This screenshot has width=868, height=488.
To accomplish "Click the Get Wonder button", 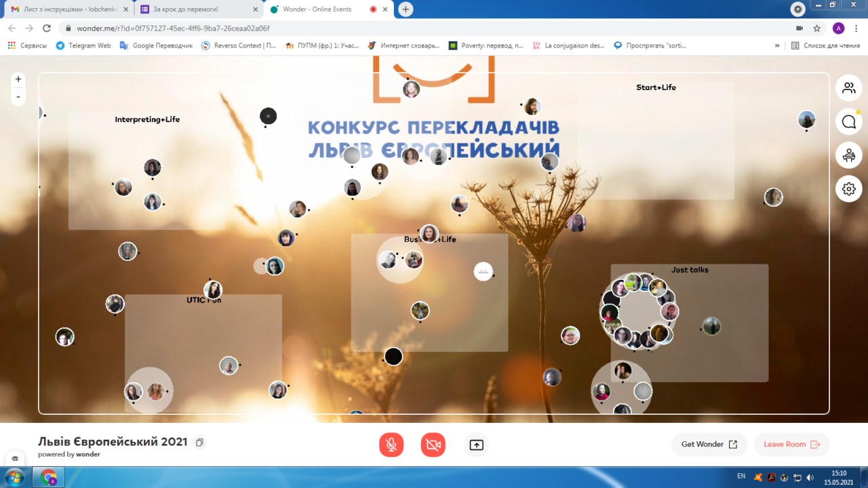I will [709, 445].
